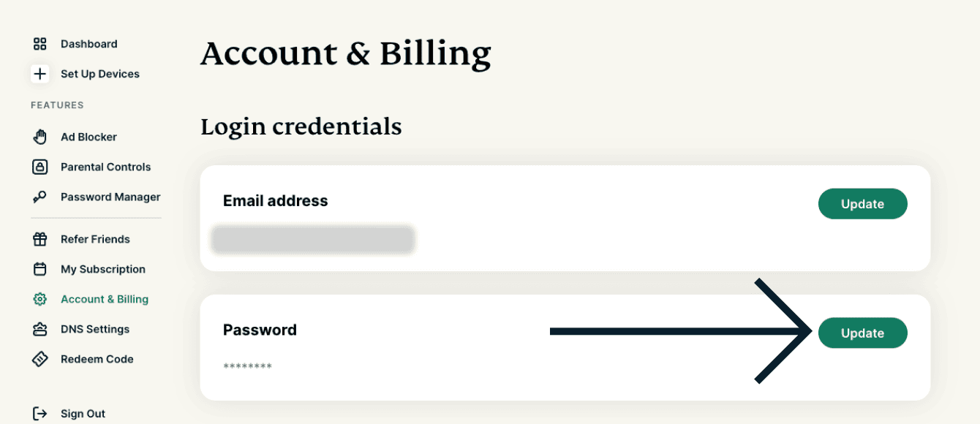Go to My Subscription page

102,269
